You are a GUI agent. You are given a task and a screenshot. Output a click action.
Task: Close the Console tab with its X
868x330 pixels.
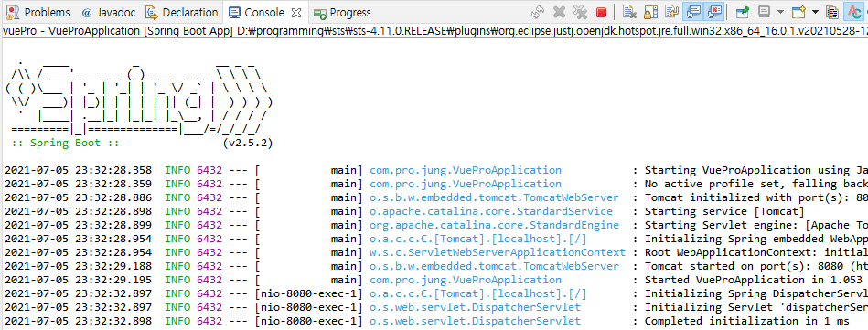(296, 12)
